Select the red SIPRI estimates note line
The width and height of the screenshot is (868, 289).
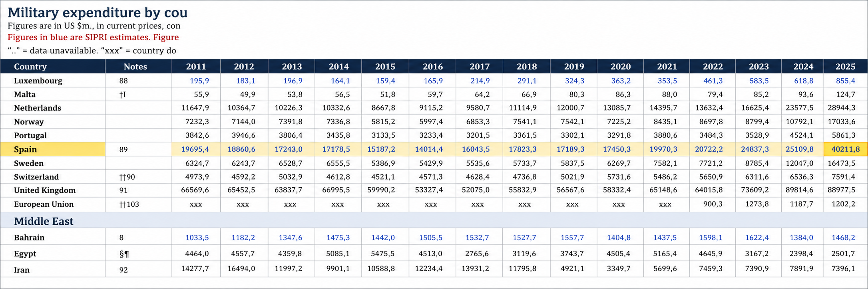93,38
